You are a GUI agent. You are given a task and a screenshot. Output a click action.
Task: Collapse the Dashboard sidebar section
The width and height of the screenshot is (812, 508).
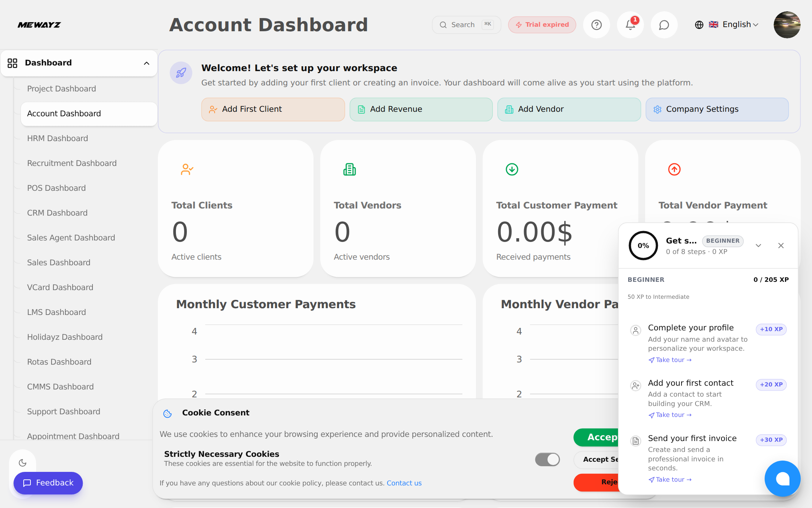pyautogui.click(x=146, y=63)
